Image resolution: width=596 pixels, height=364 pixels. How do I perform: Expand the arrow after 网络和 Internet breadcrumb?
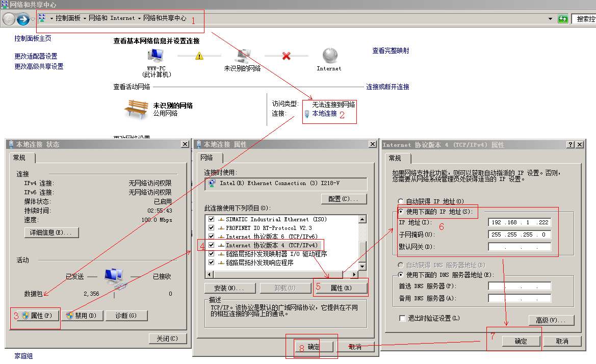tap(139, 18)
